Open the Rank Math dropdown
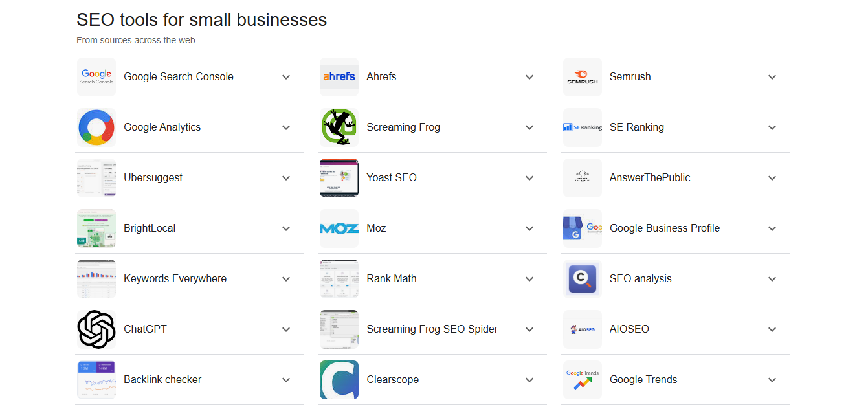 [529, 278]
